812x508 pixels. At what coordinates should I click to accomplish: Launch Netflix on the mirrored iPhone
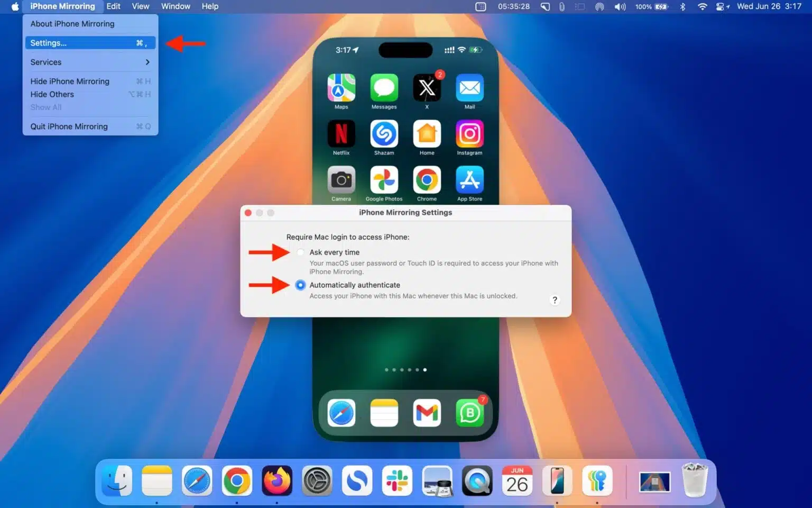click(x=341, y=133)
